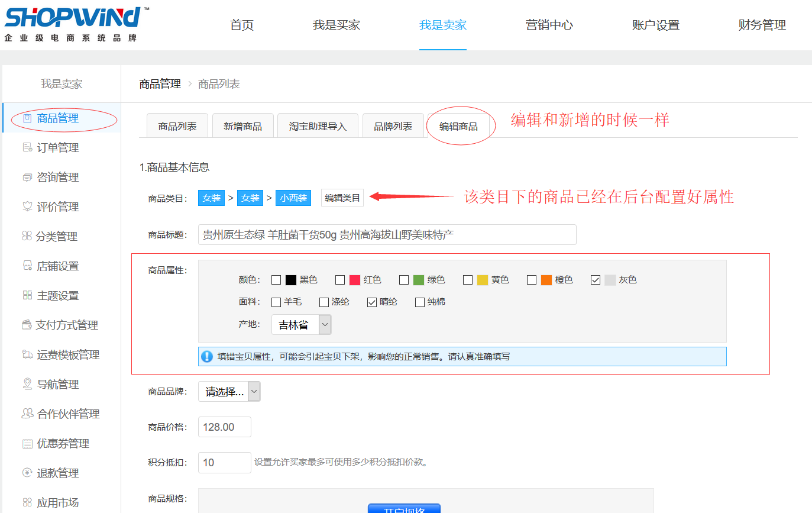Screen dimensions: 812x513
Task: Click the orange color swatch
Action: pyautogui.click(x=546, y=280)
